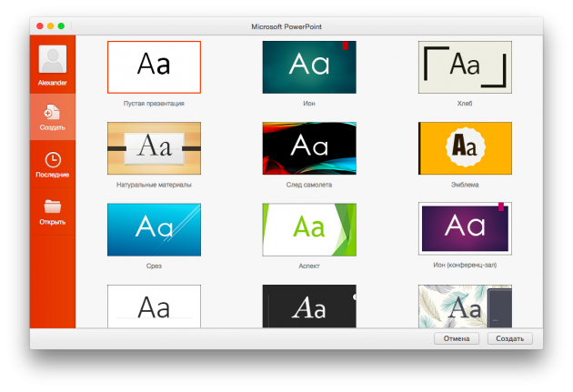Viewport: 573px width, 392px height.
Task: Choose the Аспект green template
Action: click(309, 229)
